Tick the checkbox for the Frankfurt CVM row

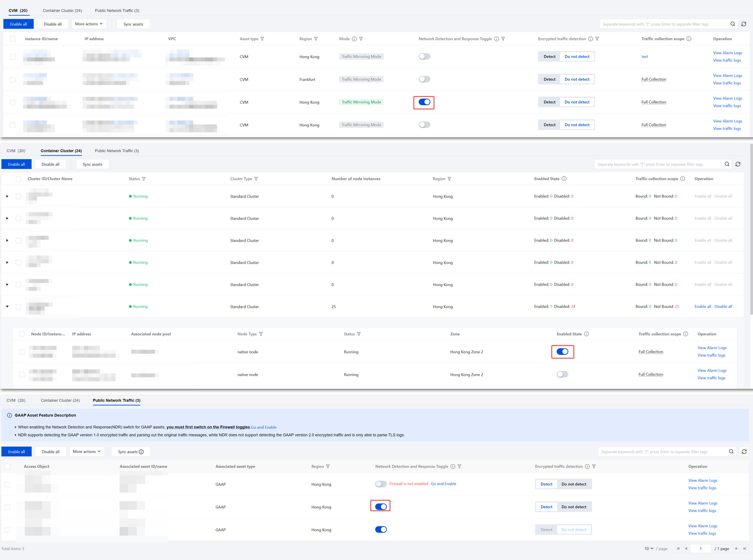pos(12,79)
